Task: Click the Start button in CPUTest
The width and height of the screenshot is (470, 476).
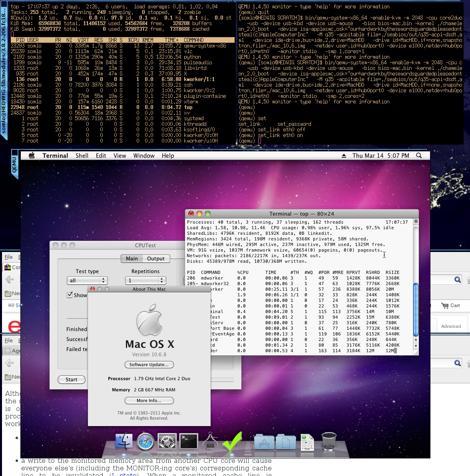Action: coord(72,380)
